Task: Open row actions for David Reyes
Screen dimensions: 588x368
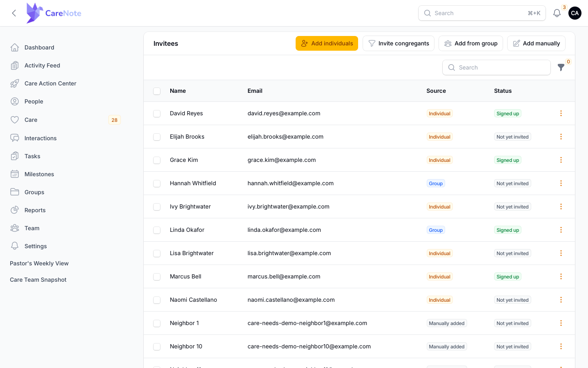Action: [561, 113]
